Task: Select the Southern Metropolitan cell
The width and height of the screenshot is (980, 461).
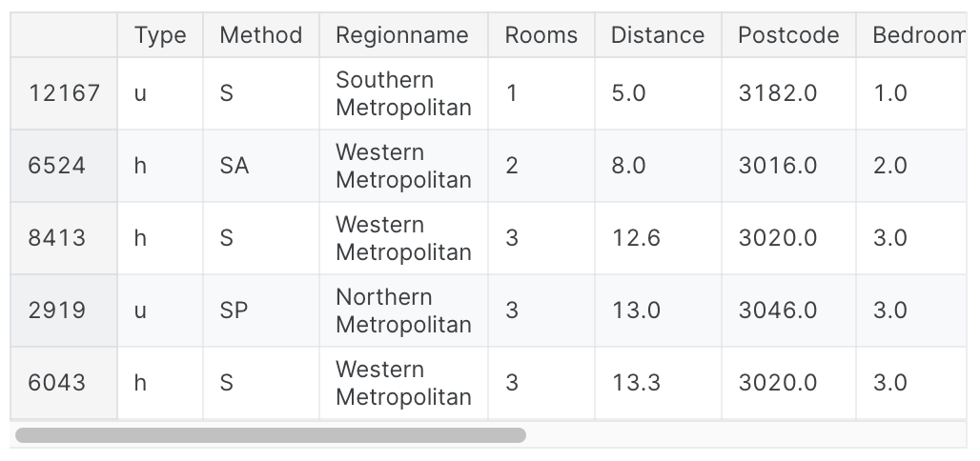Action: pos(403,93)
